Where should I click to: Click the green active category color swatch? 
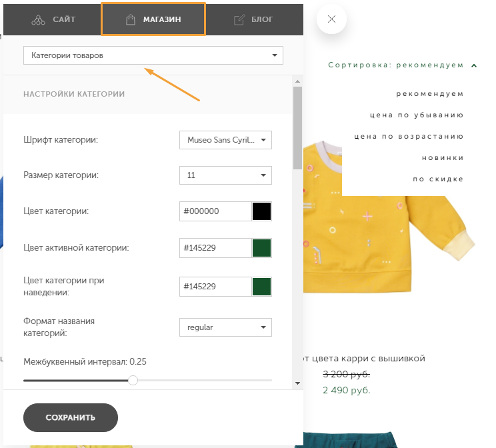click(x=261, y=248)
